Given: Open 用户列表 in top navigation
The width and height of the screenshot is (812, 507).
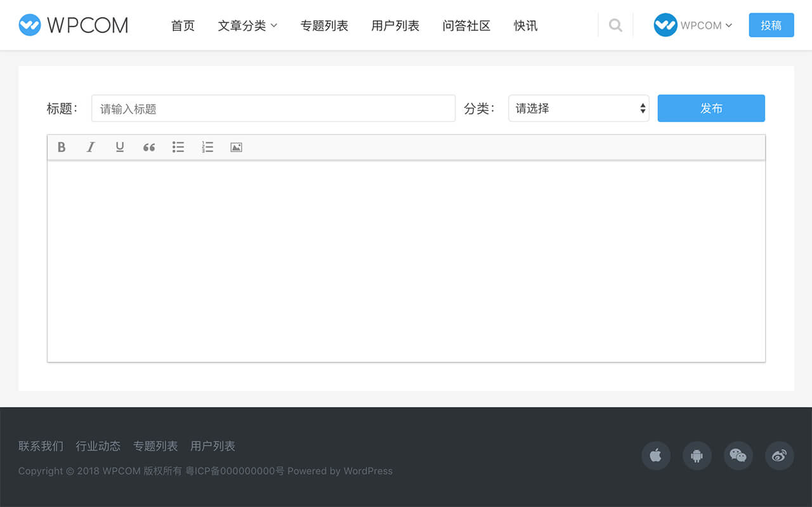Looking at the screenshot, I should coord(395,25).
